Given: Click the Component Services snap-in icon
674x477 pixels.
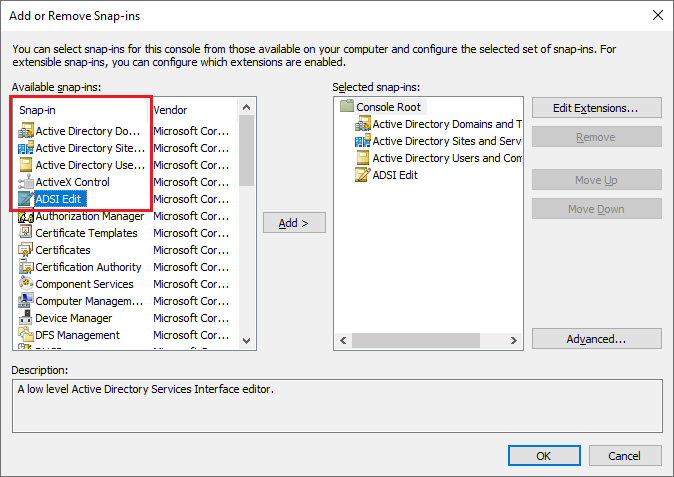Looking at the screenshot, I should pyautogui.click(x=26, y=284).
